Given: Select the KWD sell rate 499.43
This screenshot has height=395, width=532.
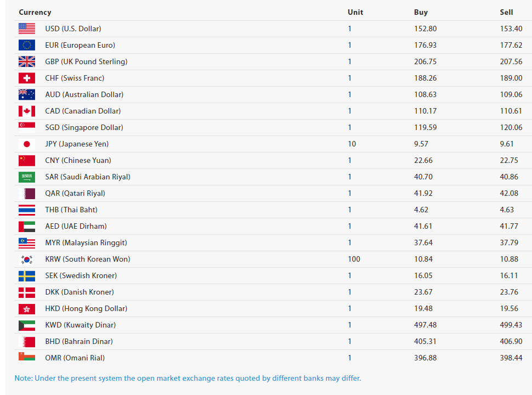Looking at the screenshot, I should coord(511,325).
